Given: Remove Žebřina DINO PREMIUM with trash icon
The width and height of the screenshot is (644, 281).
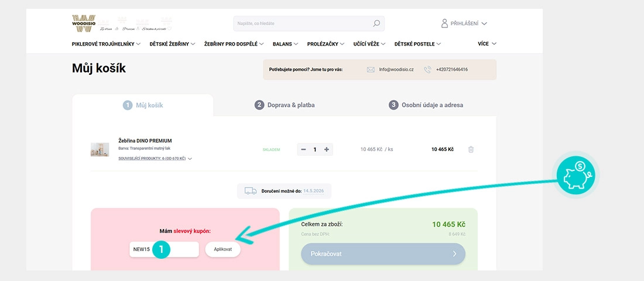Looking at the screenshot, I should [471, 149].
